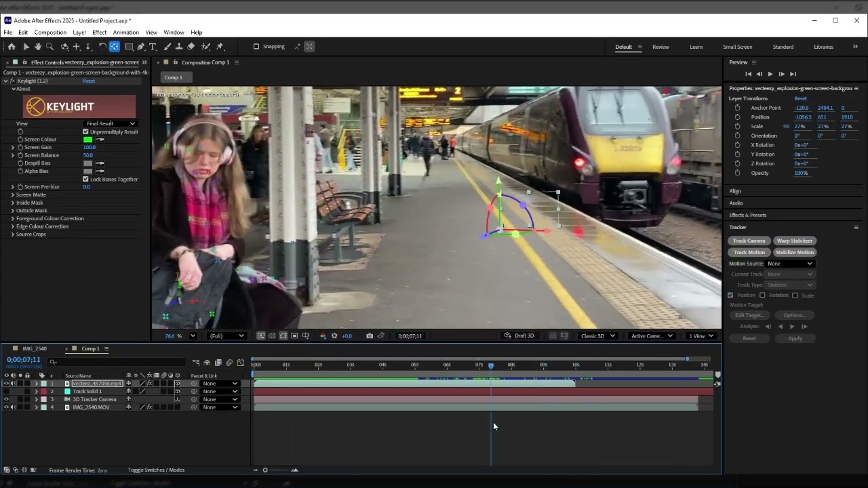Screen dimensions: 868x488
Task: Click the Track Motion button
Action: click(x=749, y=252)
